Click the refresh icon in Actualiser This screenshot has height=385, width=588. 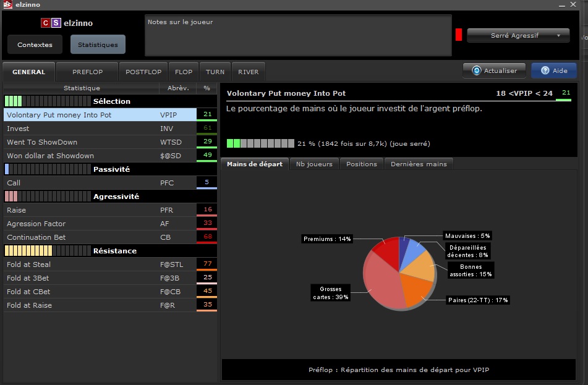(476, 70)
